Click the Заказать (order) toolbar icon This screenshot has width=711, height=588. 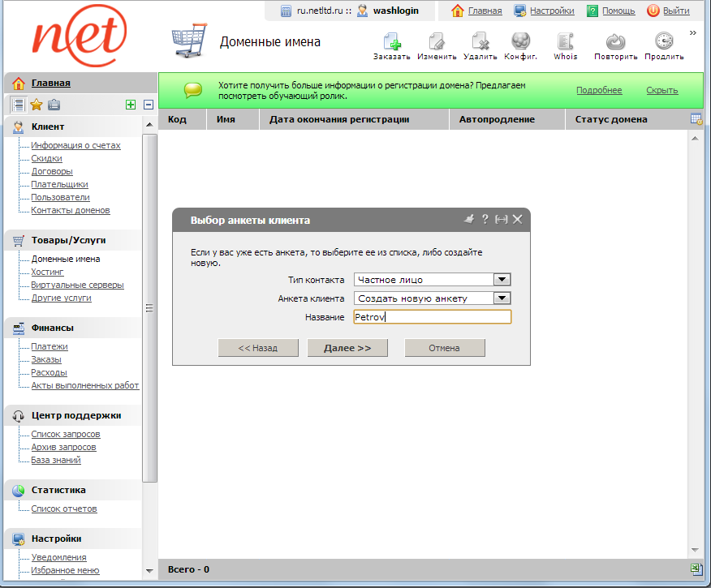coord(392,42)
